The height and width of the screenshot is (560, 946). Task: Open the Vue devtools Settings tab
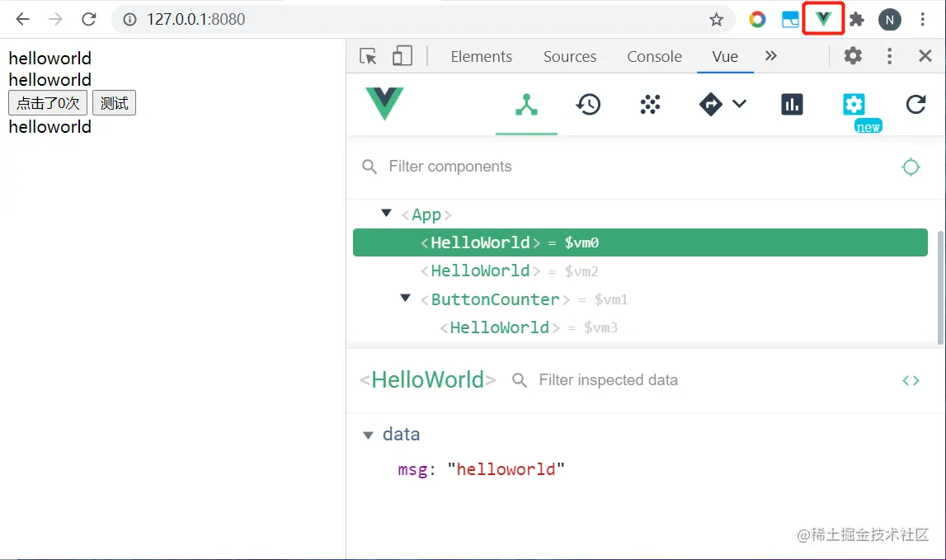click(854, 105)
